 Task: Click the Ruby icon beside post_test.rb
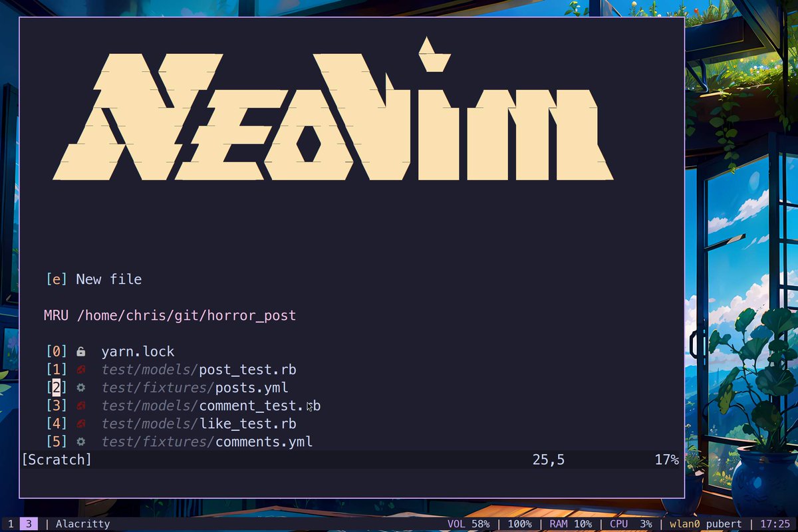coord(80,370)
